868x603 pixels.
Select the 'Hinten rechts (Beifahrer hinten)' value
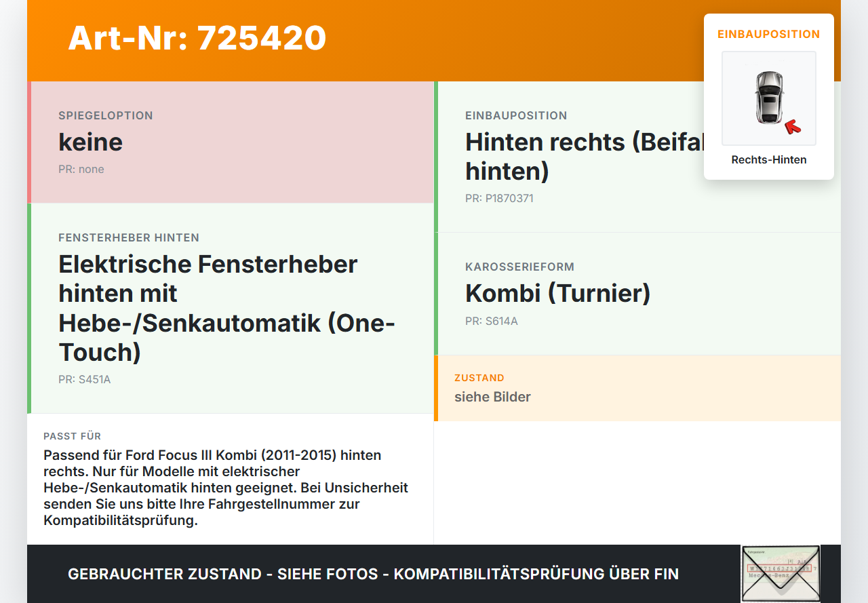coord(585,156)
